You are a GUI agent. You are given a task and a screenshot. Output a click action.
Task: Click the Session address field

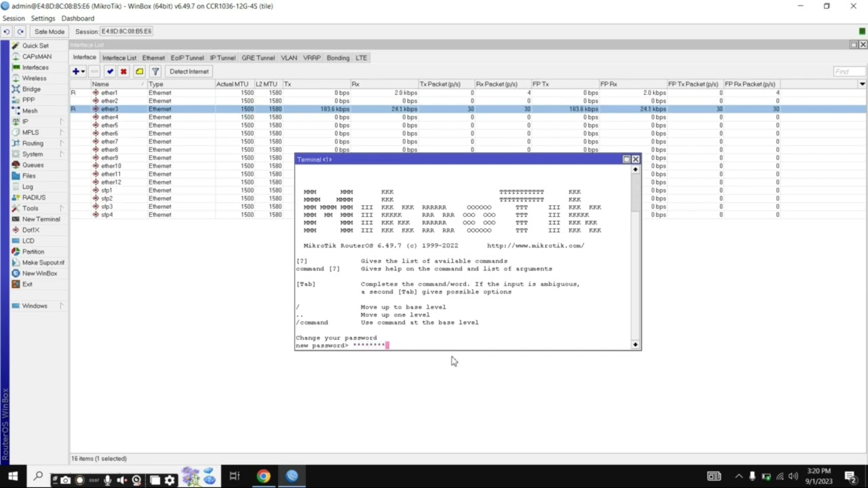pyautogui.click(x=127, y=31)
